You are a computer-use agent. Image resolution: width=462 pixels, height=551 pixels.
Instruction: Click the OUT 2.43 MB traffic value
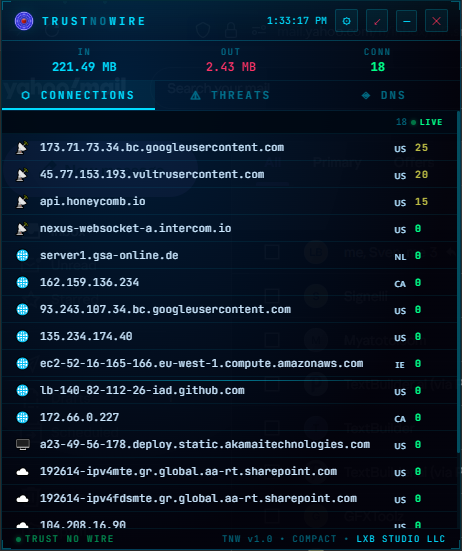pyautogui.click(x=231, y=67)
